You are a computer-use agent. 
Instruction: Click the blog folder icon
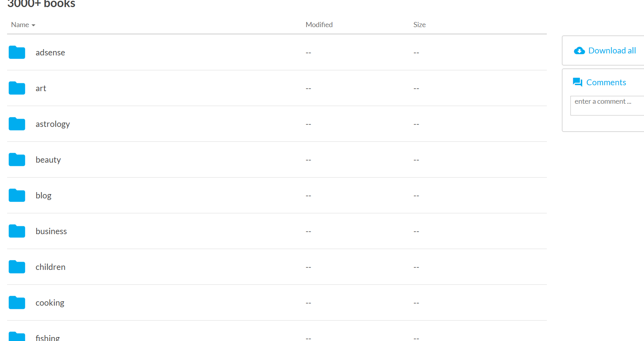pyautogui.click(x=17, y=195)
